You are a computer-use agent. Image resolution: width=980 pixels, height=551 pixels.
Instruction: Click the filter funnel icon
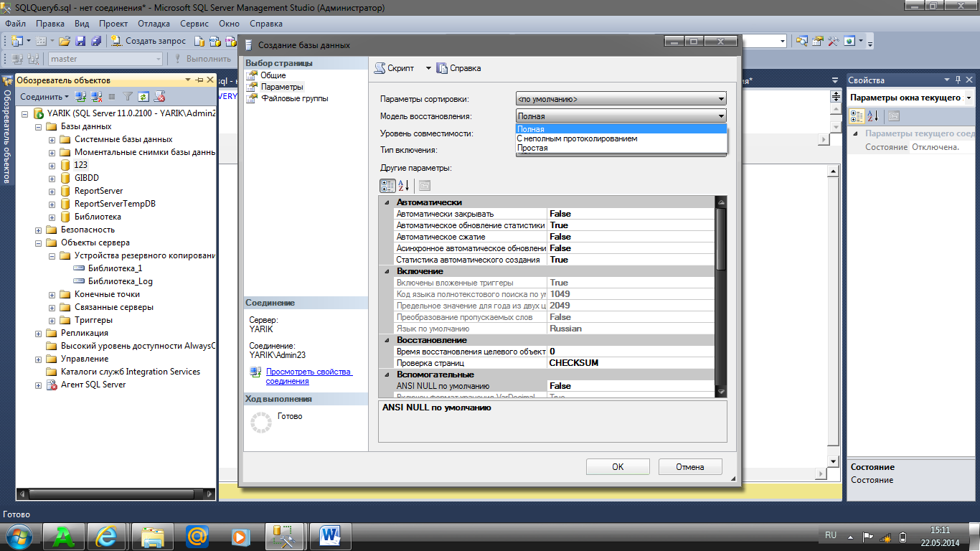click(128, 96)
